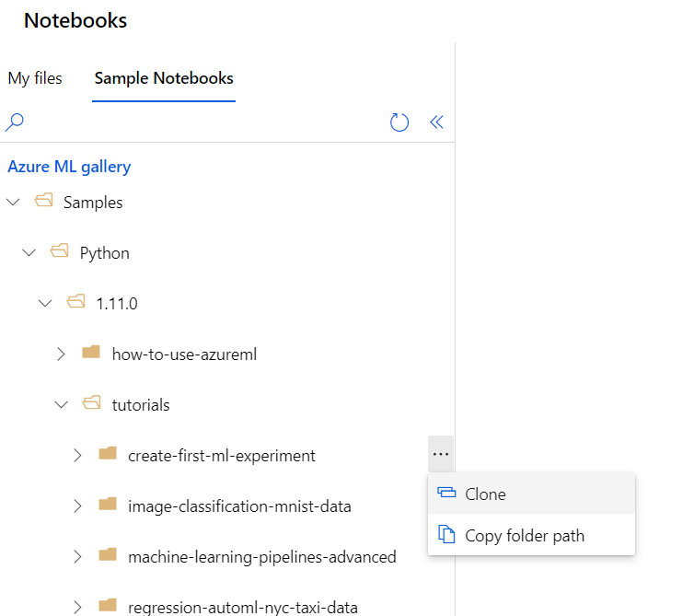Select the regression-automl-nyc-taxi-data label
Screen dimensions: 694x616
tap(243, 607)
